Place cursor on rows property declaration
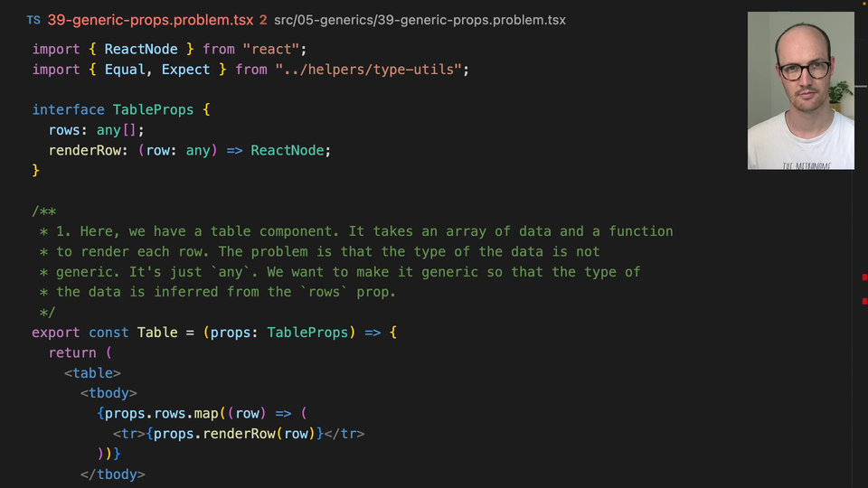 64,130
